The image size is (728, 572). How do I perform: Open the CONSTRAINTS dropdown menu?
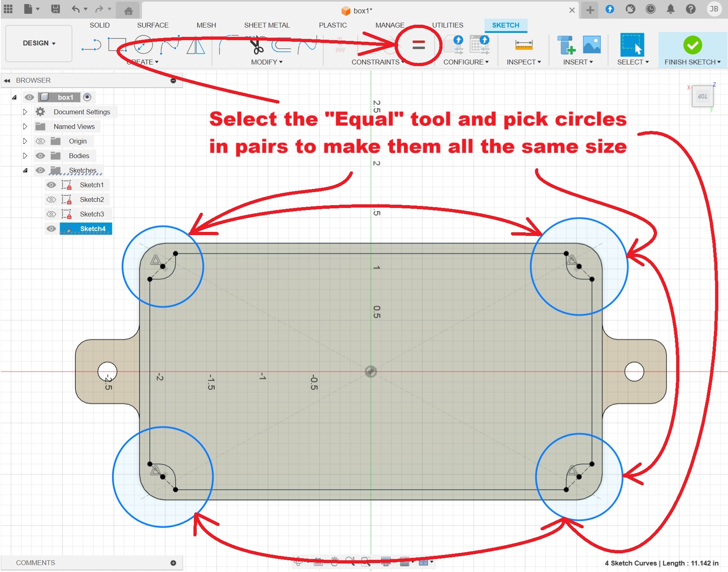tap(378, 62)
